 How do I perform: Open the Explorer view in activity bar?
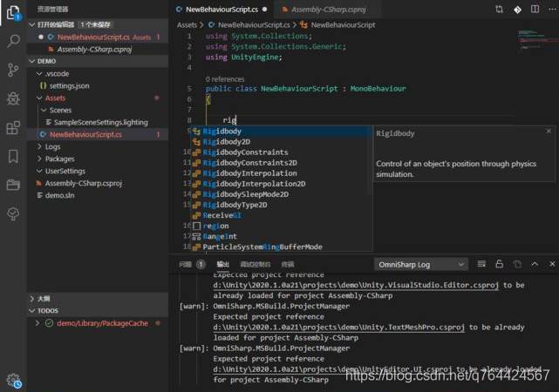click(x=13, y=13)
